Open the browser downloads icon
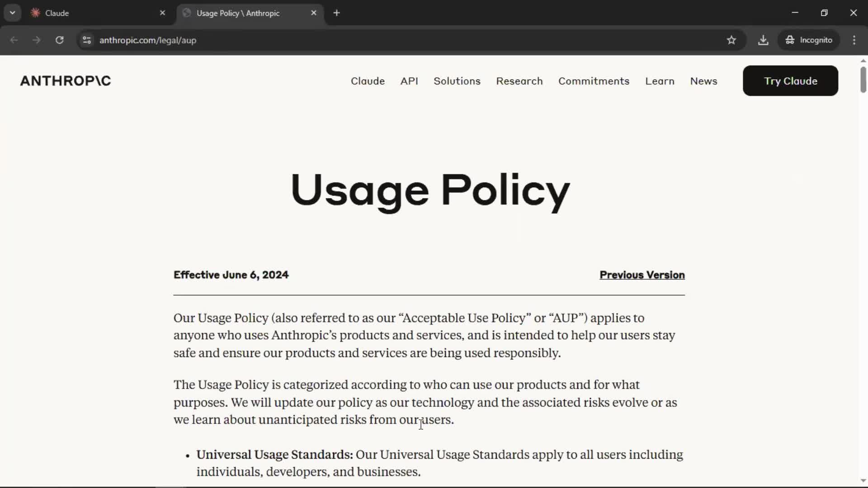 point(763,40)
